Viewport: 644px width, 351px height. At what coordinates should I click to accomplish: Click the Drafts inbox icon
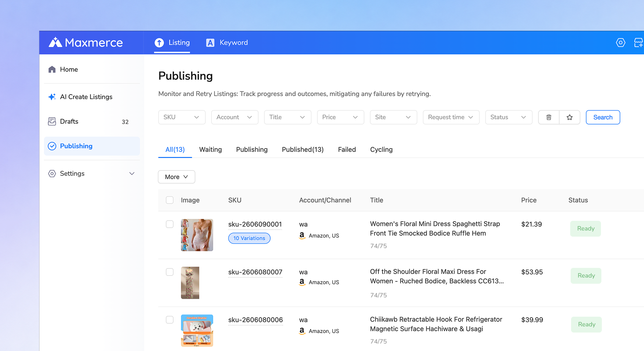[52, 121]
